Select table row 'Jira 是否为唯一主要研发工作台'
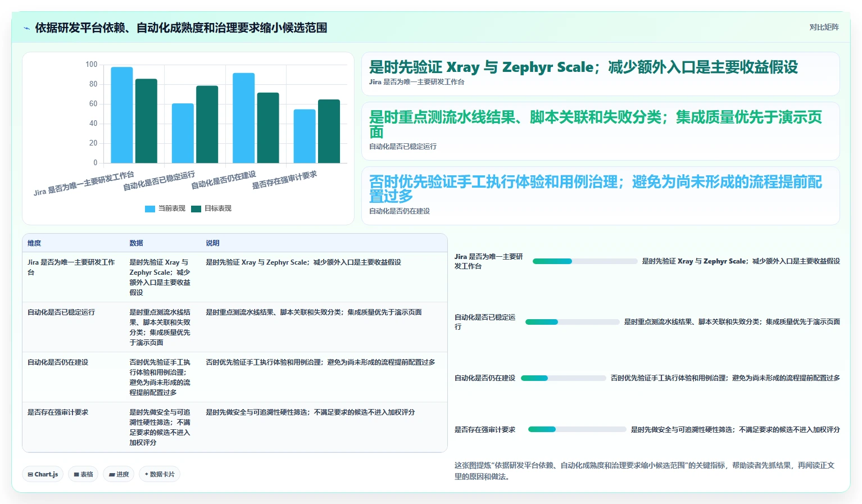The image size is (862, 504). point(235,277)
